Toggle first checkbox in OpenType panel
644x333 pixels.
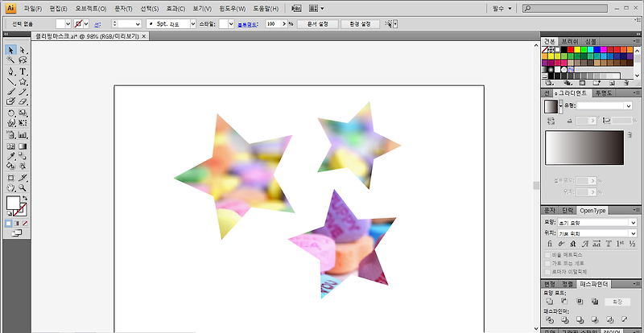pyautogui.click(x=548, y=255)
